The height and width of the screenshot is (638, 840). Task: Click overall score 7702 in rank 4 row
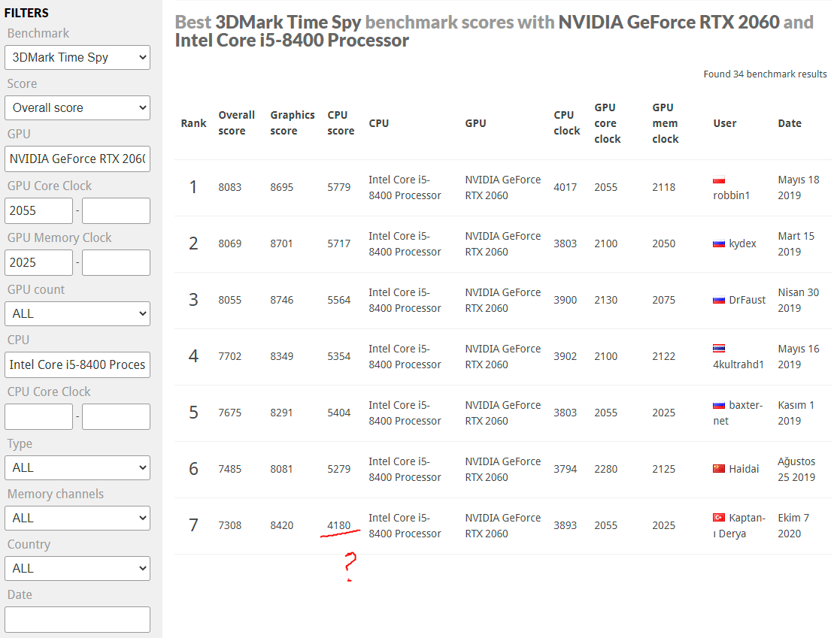pos(230,356)
